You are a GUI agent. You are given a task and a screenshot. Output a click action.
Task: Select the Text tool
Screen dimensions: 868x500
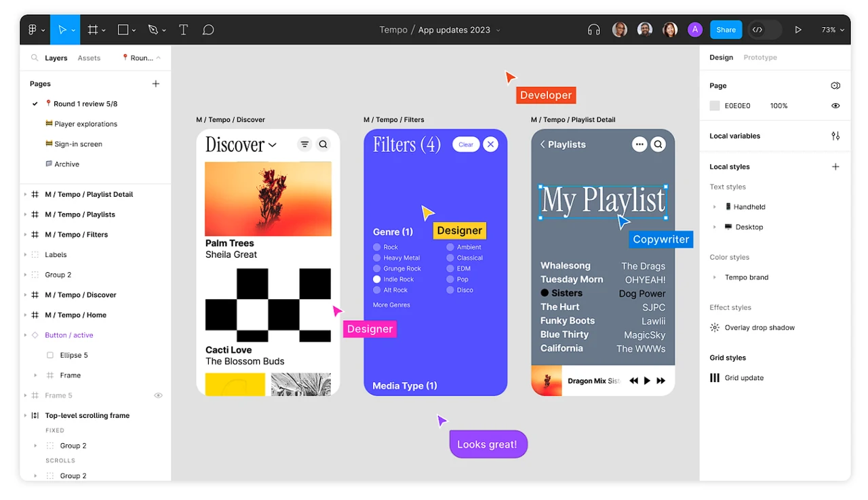tap(183, 30)
